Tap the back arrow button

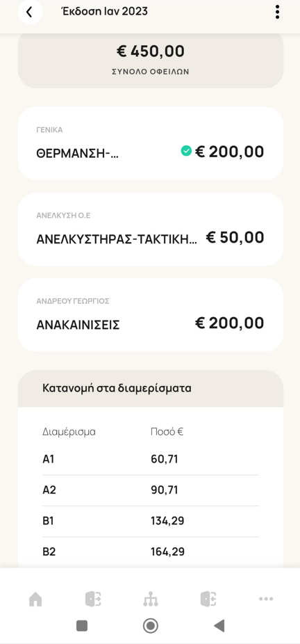pos(29,12)
